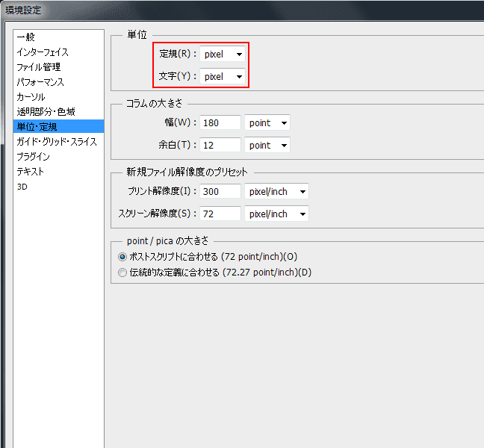Select ファイル管理 in the category list
Screen dimensions: 484x448
(x=40, y=67)
